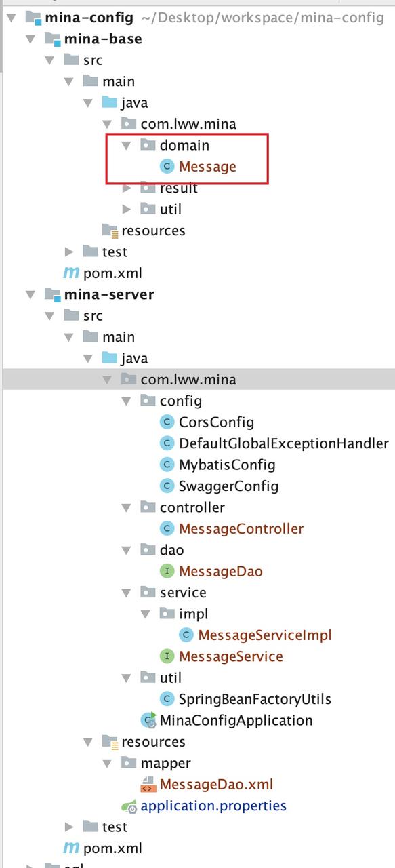Click the mina-server module folder icon
Image resolution: width=395 pixels, height=868 pixels.
(x=53, y=294)
